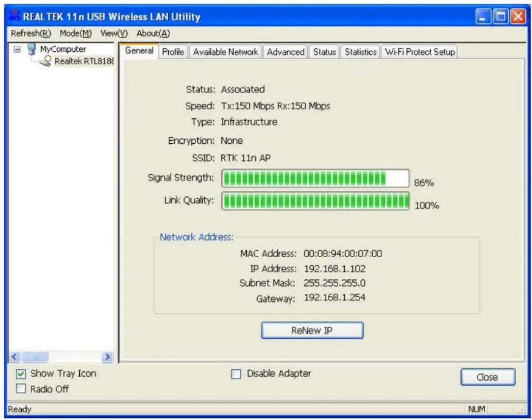Click the Encryption value None

pos(232,141)
